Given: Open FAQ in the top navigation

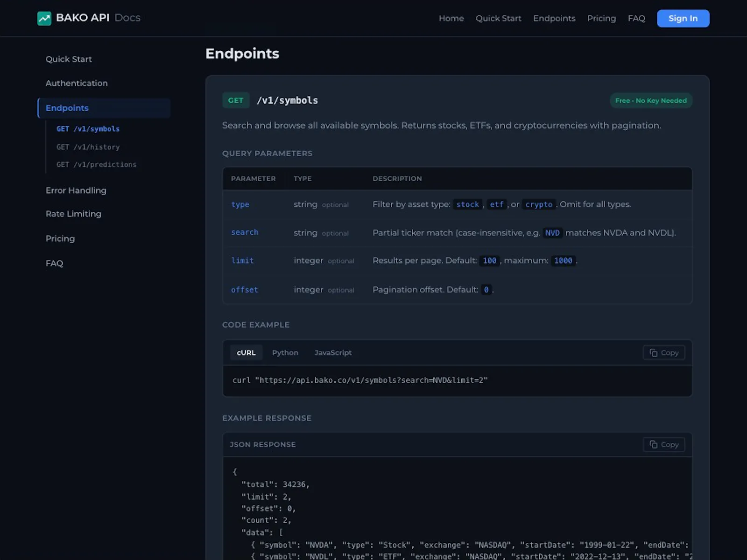Looking at the screenshot, I should coord(636,18).
